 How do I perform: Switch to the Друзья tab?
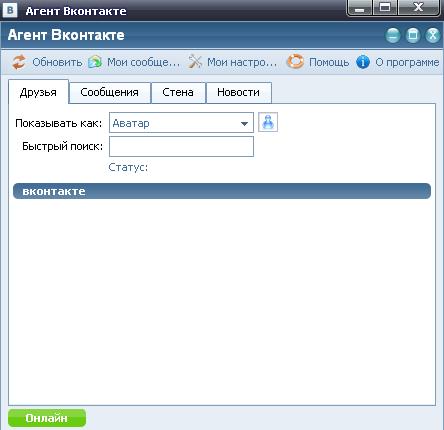pos(38,92)
